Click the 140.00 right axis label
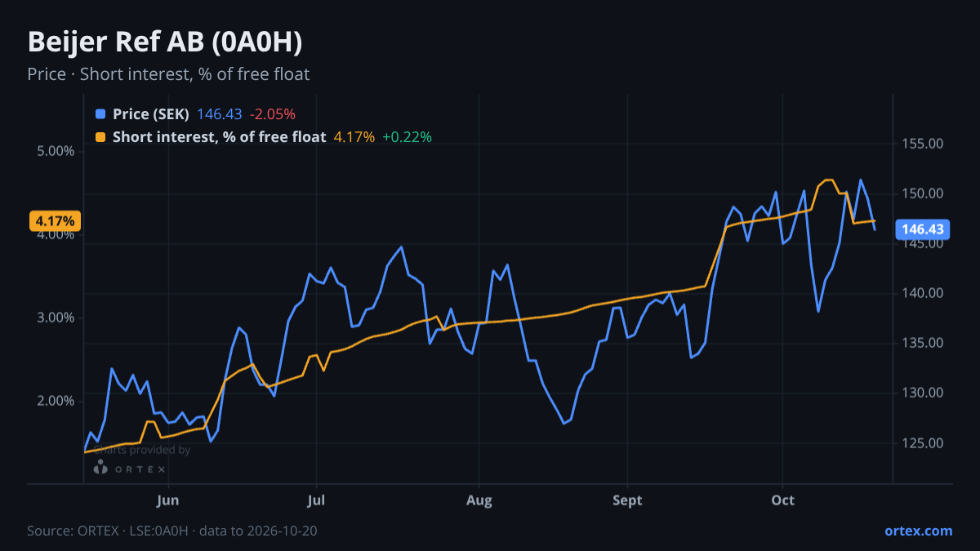This screenshot has width=980, height=551. [923, 293]
